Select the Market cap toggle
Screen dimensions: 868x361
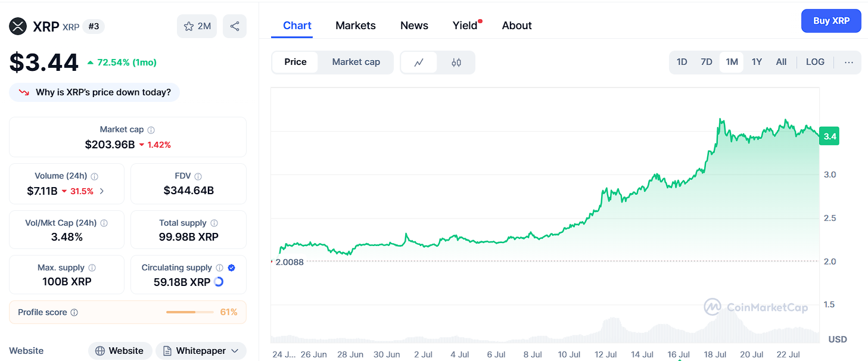[x=356, y=63]
